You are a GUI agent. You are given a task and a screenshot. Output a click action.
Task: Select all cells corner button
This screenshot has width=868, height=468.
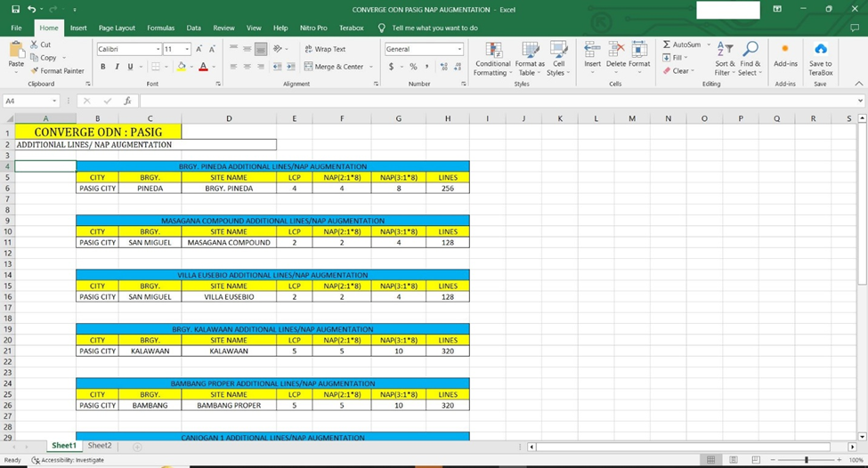[10, 118]
